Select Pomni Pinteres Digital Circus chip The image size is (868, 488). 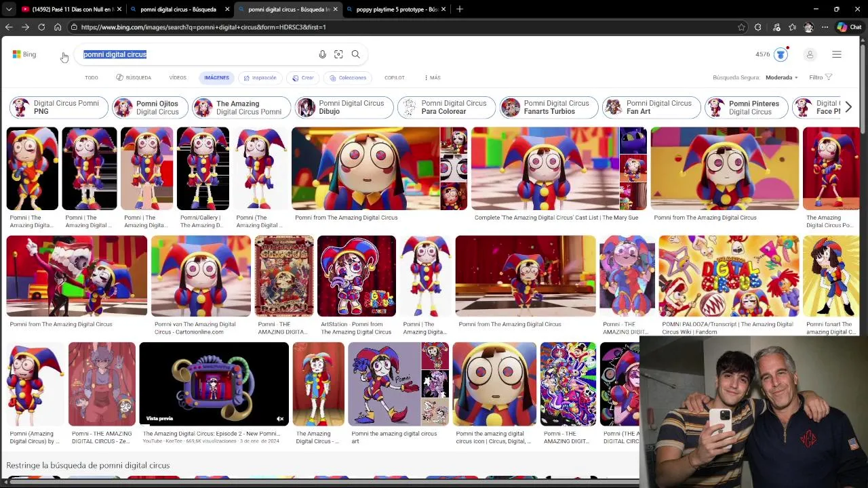pos(746,107)
